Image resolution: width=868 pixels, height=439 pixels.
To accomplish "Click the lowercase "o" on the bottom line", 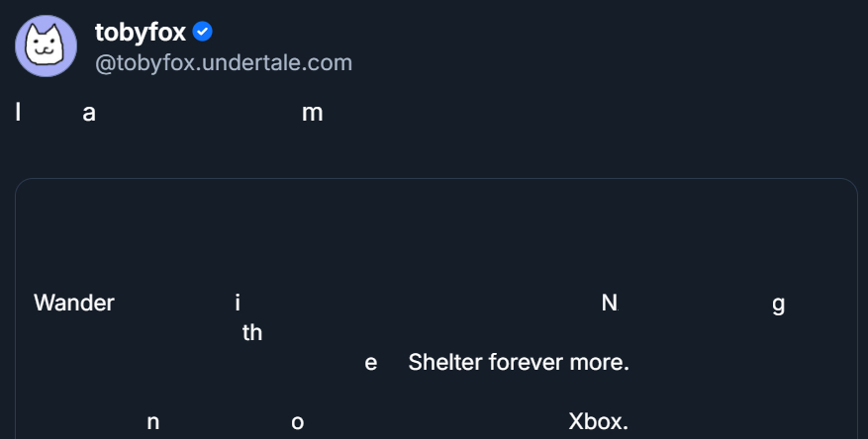I will (297, 422).
